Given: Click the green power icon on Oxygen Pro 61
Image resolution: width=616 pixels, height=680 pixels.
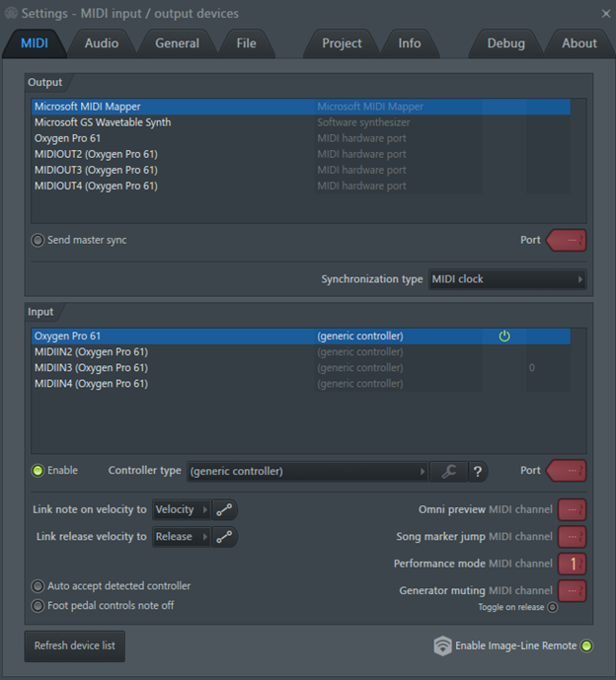Looking at the screenshot, I should (x=504, y=337).
